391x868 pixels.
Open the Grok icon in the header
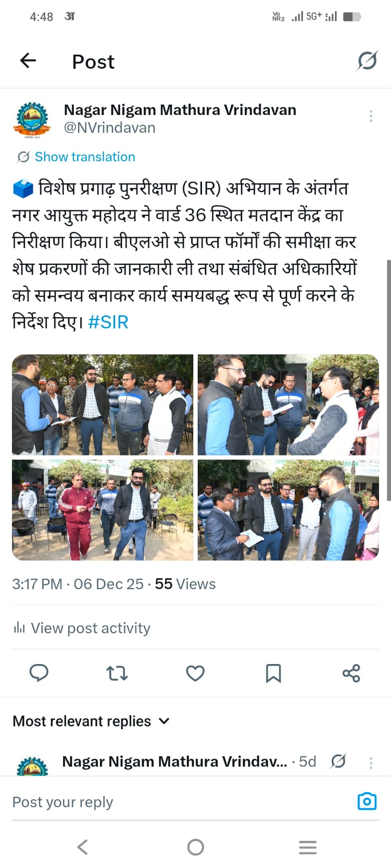click(x=367, y=61)
